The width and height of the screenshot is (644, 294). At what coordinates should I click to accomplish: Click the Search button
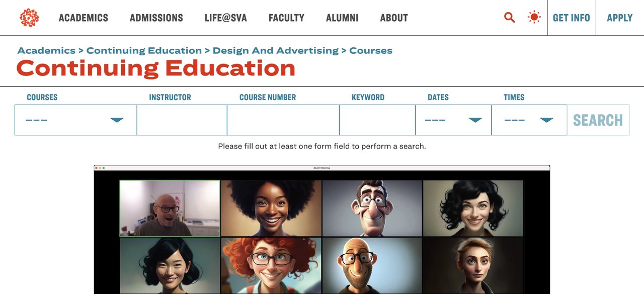click(x=598, y=120)
